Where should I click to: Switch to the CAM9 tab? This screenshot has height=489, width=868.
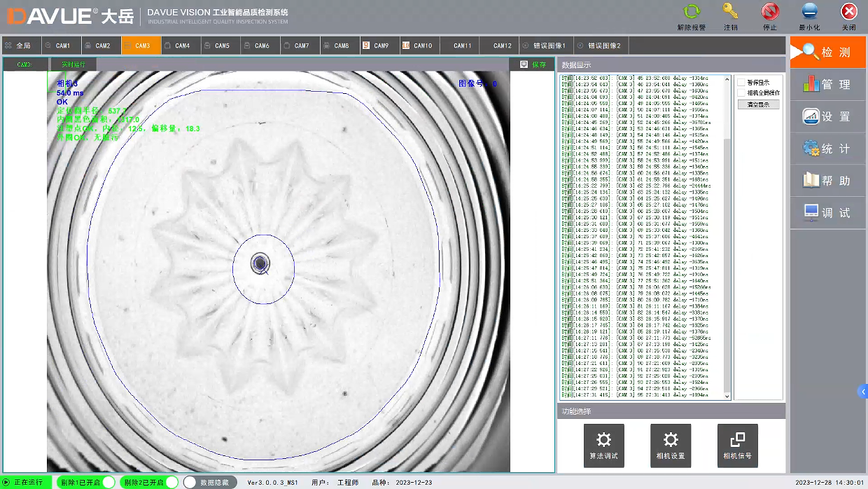381,46
